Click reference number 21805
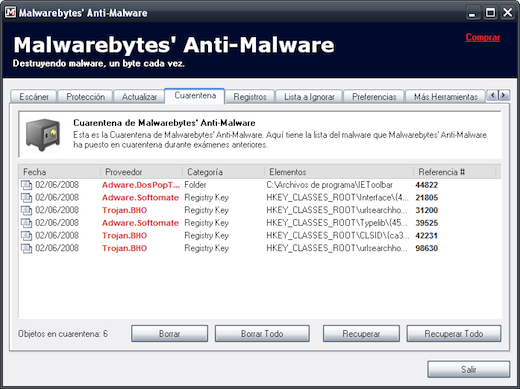This screenshot has width=520, height=389. tap(427, 198)
